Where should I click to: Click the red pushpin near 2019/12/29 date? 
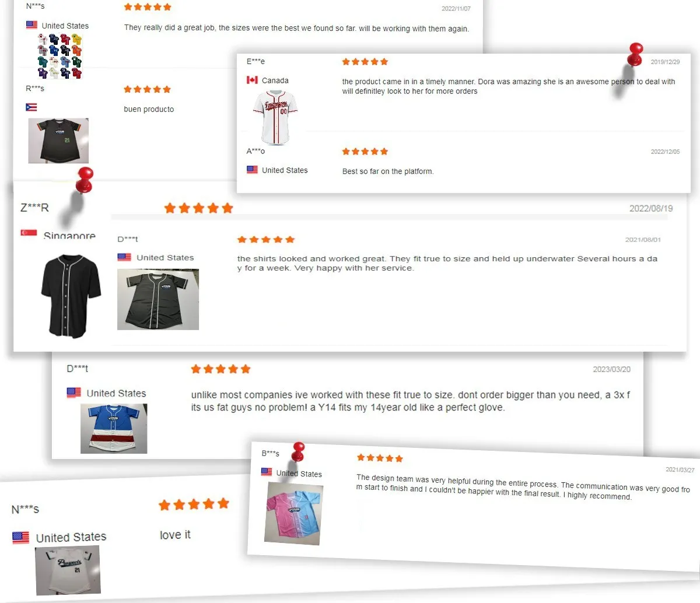(x=635, y=54)
